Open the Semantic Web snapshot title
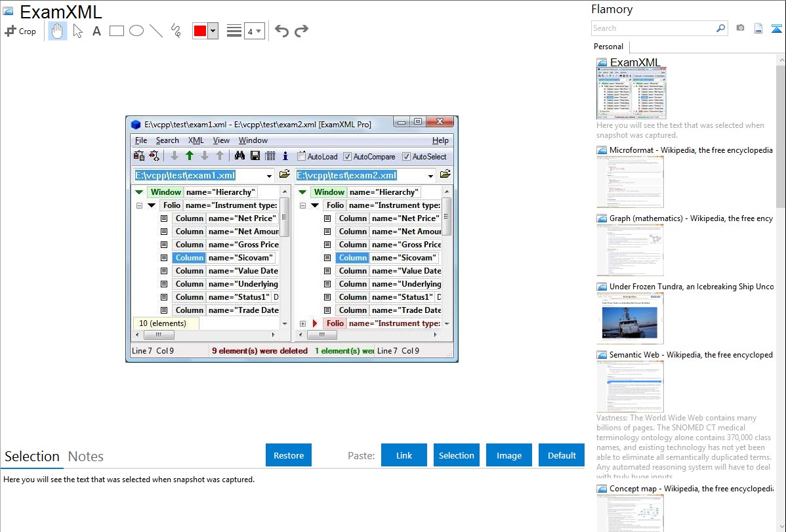Screen dimensions: 786x532 (x=691, y=354)
